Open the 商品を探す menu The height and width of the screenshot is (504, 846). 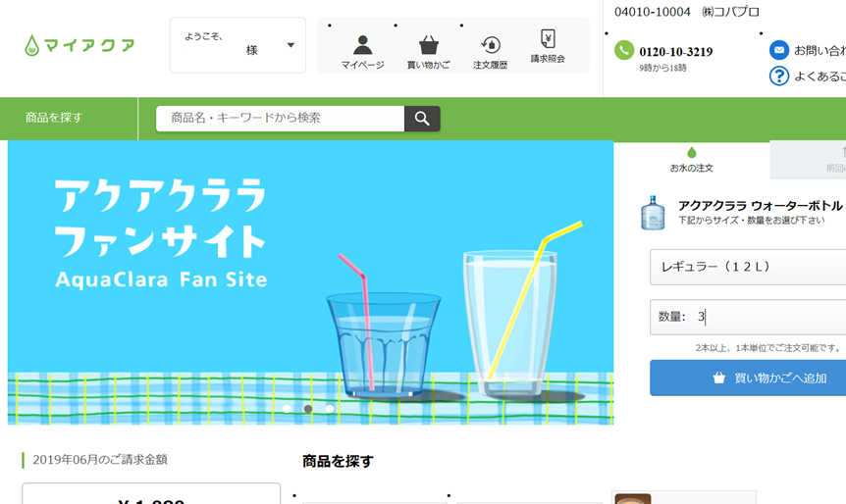(54, 118)
